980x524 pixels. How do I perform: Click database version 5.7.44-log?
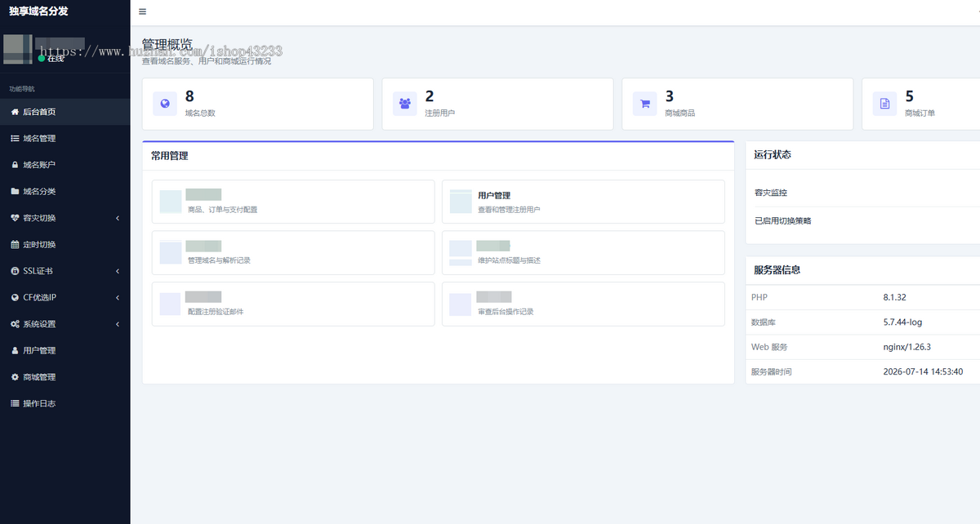(x=903, y=322)
